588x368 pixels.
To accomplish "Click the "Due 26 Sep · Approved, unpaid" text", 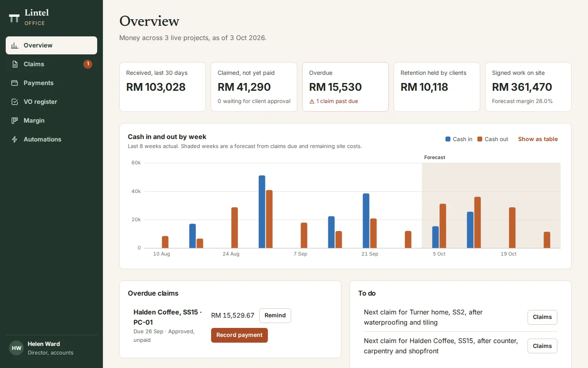I will (164, 336).
